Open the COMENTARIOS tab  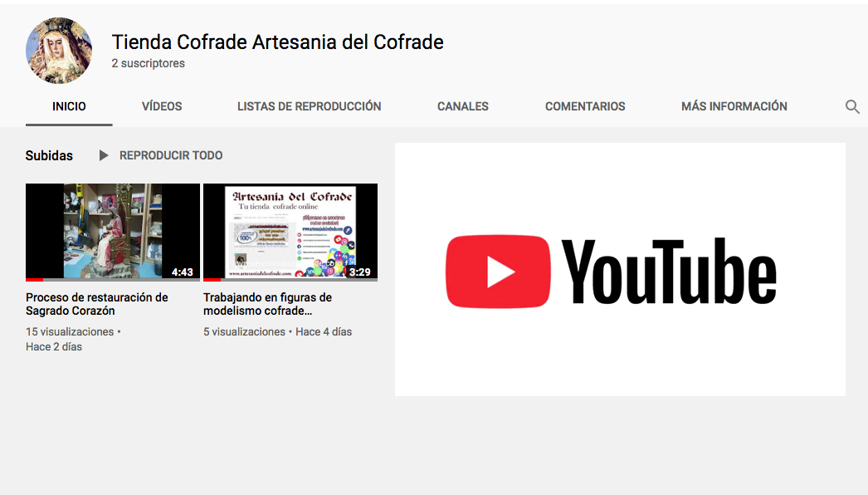585,106
